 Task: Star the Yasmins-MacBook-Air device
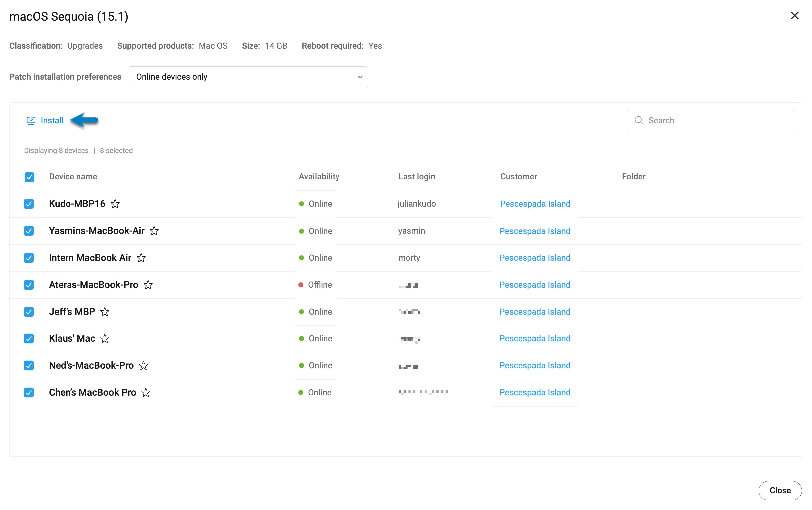pos(154,231)
